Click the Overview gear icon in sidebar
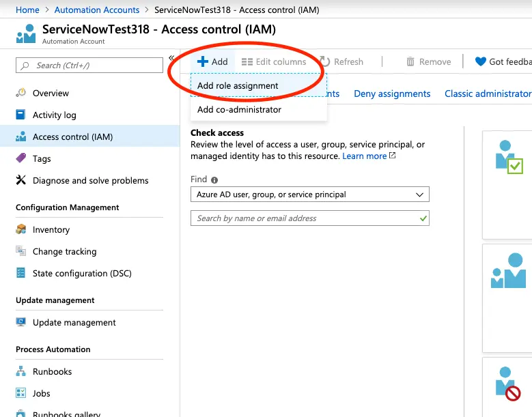Viewport: 532px width, 417px height. (x=20, y=93)
